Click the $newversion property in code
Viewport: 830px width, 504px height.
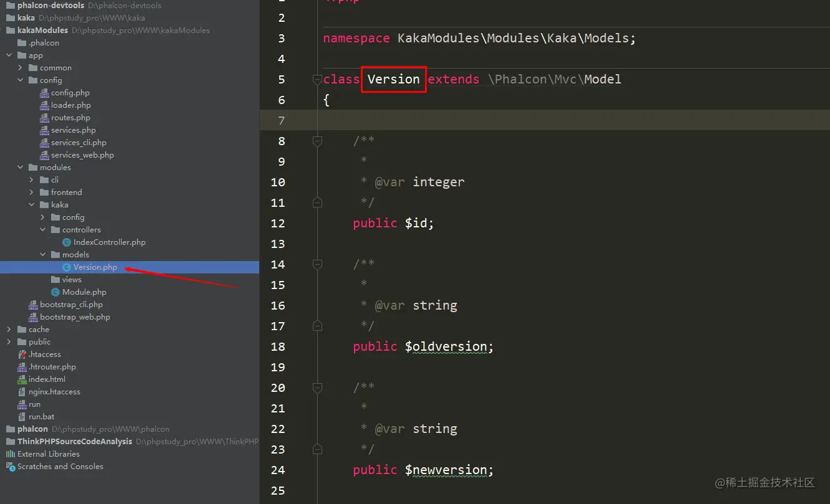click(446, 470)
